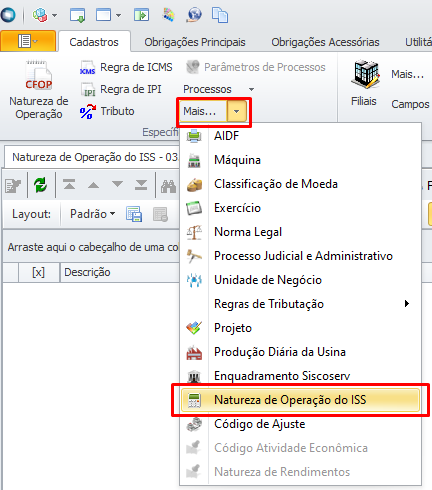Select Norma Legal menu item
432x490 pixels.
pos(301,232)
